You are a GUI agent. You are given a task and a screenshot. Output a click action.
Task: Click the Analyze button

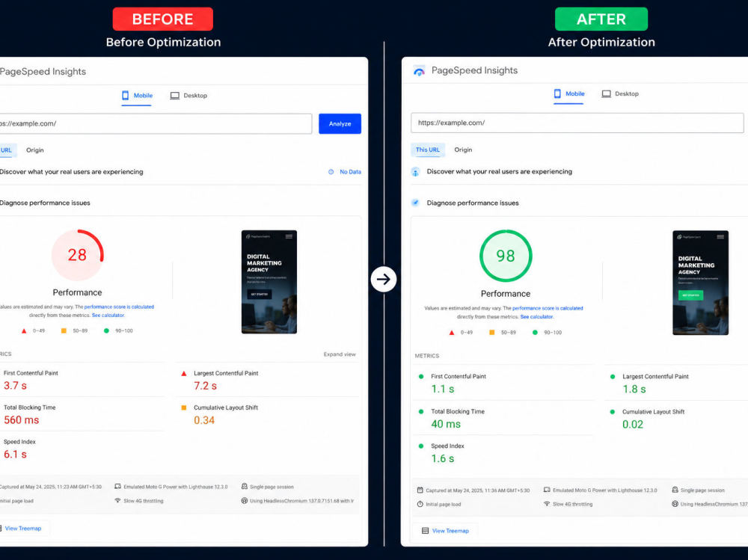pos(340,123)
